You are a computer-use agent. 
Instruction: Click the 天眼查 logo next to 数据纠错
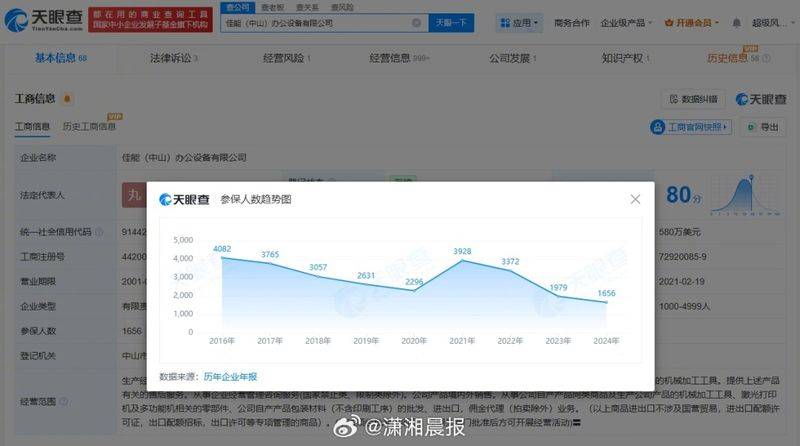pos(761,99)
